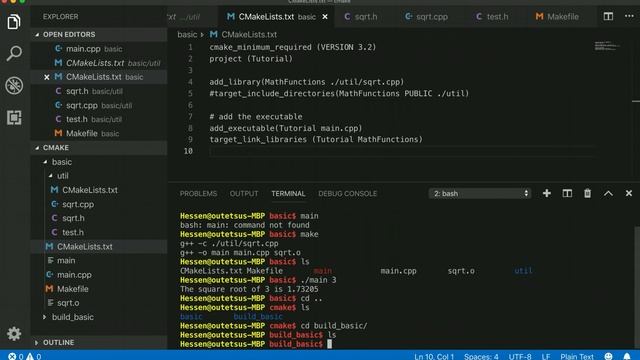Viewport: 640px width, 360px height.
Task: Open the editor More Actions menu
Action: 629,16
